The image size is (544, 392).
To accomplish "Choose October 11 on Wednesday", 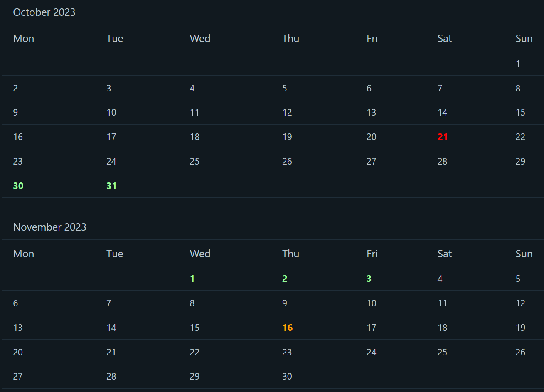I will (194, 112).
